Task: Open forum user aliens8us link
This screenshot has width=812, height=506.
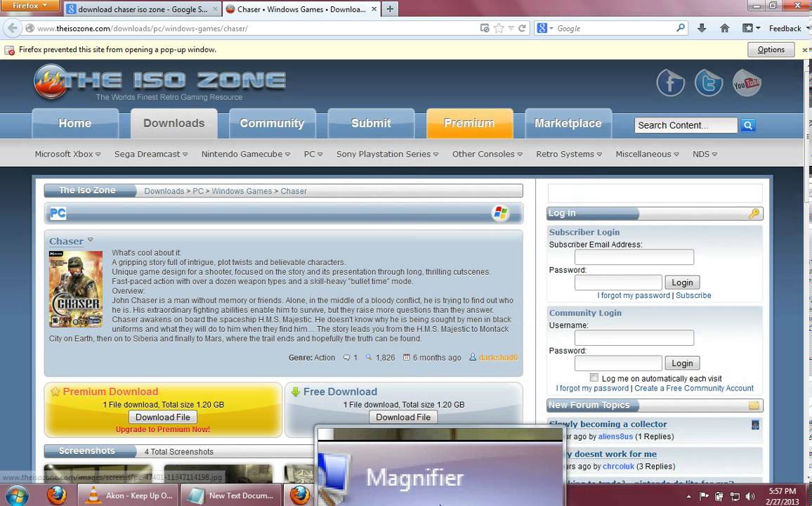Action: (x=615, y=436)
